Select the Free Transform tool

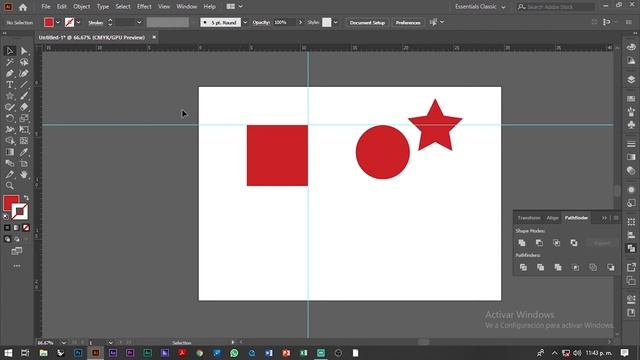click(24, 129)
